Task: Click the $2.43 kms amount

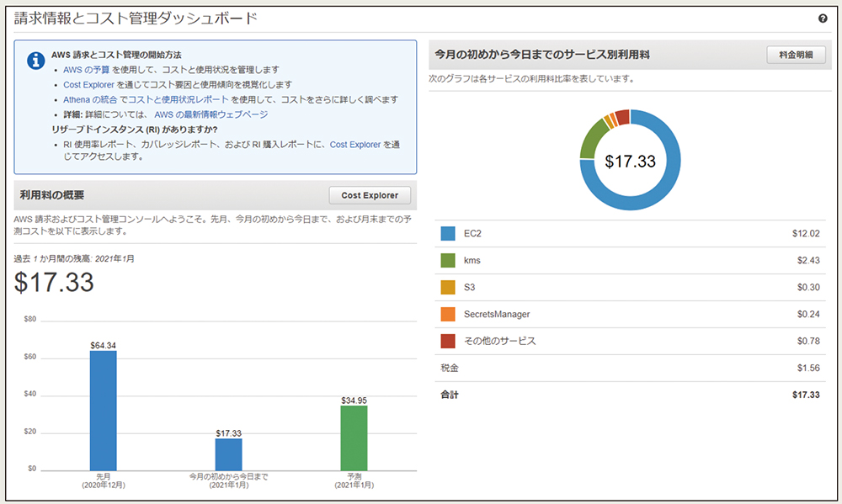Action: click(x=808, y=260)
